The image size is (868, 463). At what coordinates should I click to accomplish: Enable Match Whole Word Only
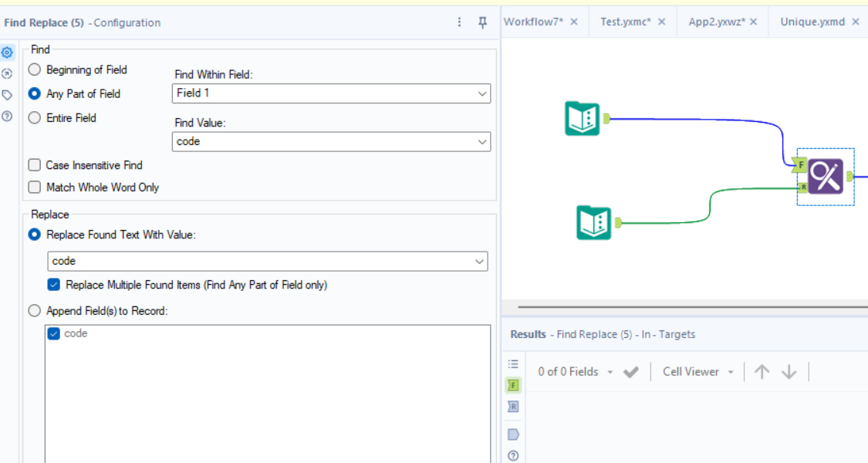(34, 187)
